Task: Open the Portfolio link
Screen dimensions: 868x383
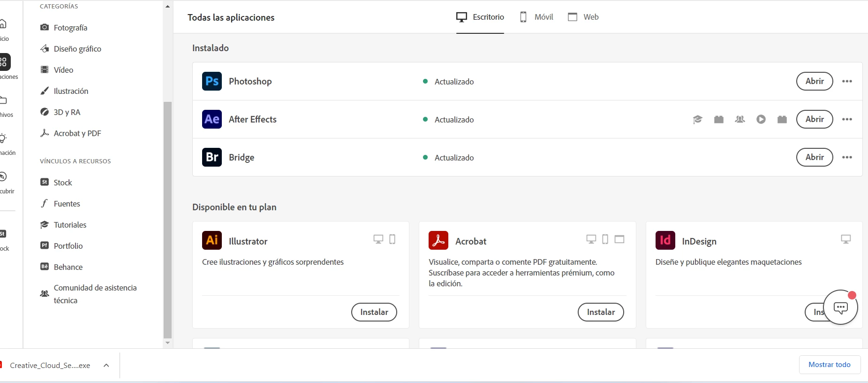Action: pyautogui.click(x=61, y=246)
